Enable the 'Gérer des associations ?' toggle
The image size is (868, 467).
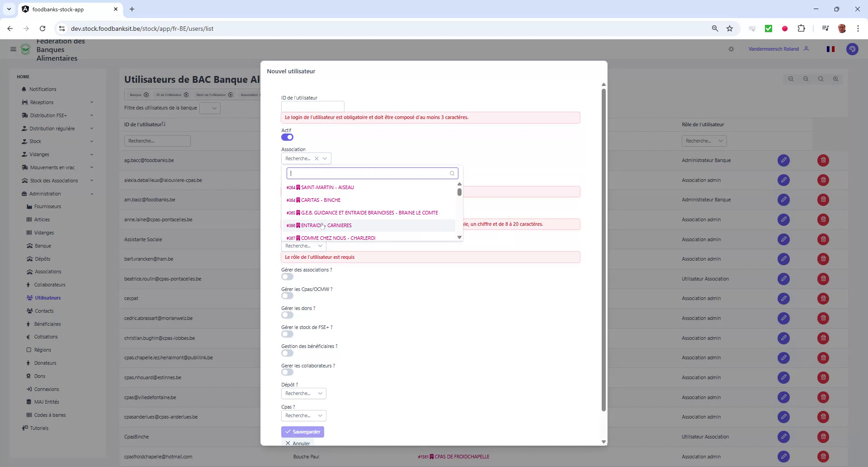[287, 276]
